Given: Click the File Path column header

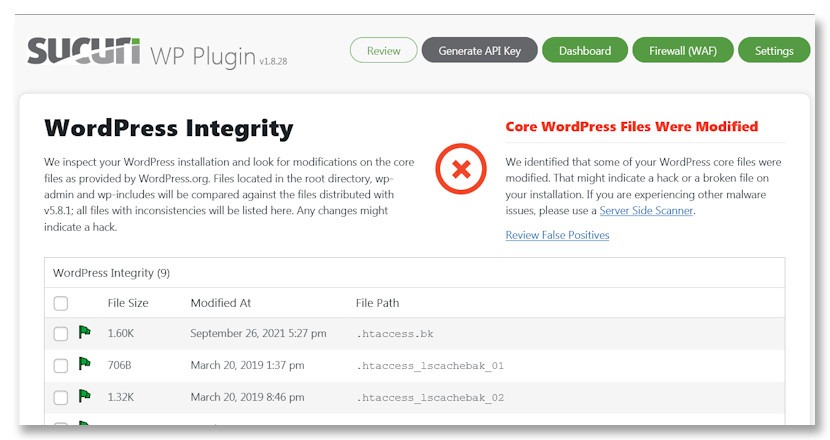Looking at the screenshot, I should [377, 303].
